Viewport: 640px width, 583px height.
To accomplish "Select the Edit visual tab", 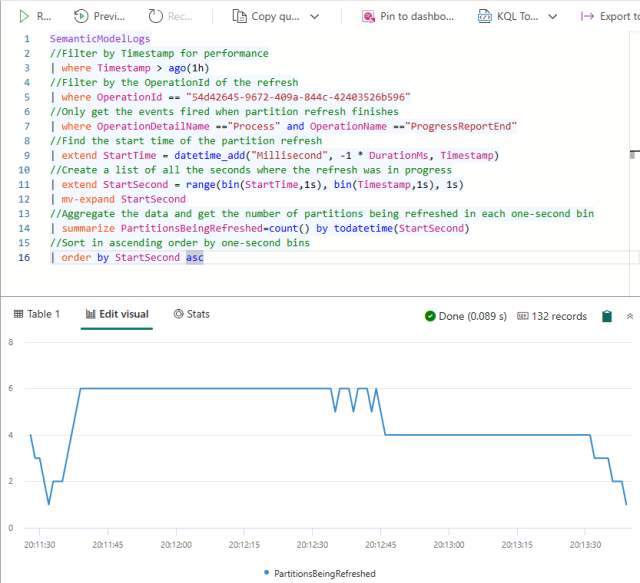I will tap(117, 314).
